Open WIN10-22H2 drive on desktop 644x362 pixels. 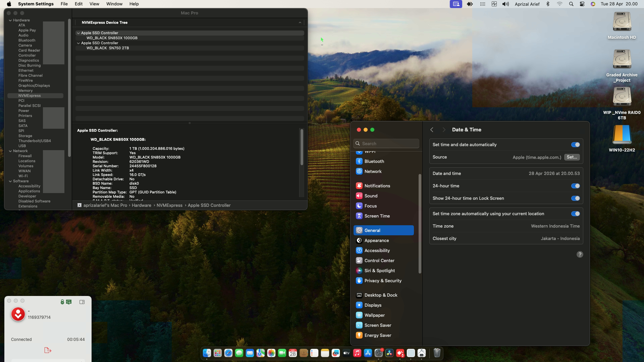(622, 138)
